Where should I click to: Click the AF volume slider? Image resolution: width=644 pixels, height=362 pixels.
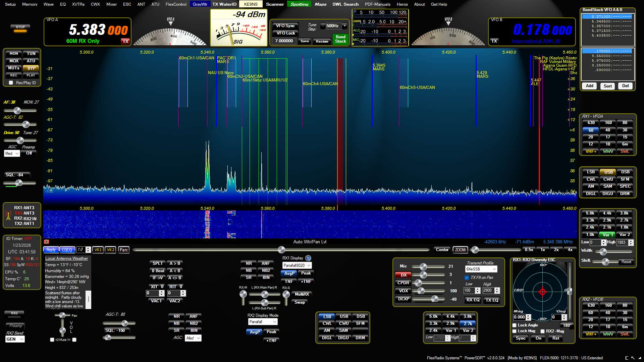click(17, 111)
